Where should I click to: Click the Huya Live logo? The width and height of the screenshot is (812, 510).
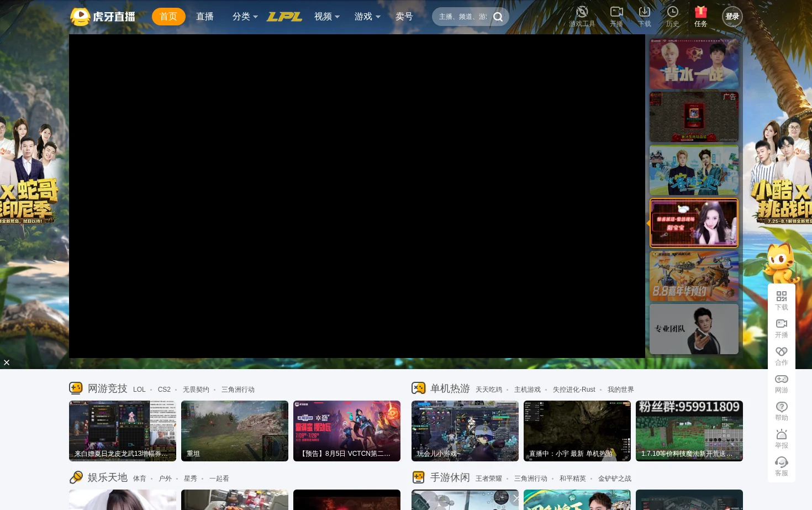(x=103, y=17)
